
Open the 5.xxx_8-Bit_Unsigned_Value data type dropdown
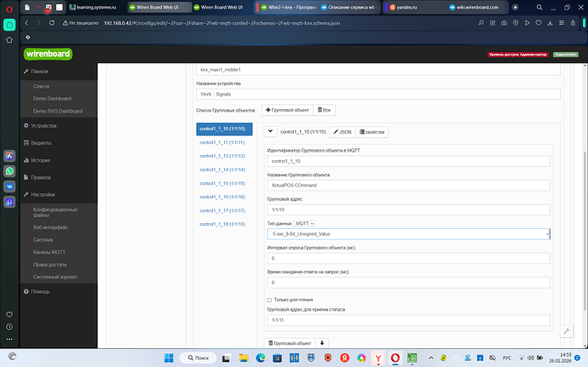408,234
